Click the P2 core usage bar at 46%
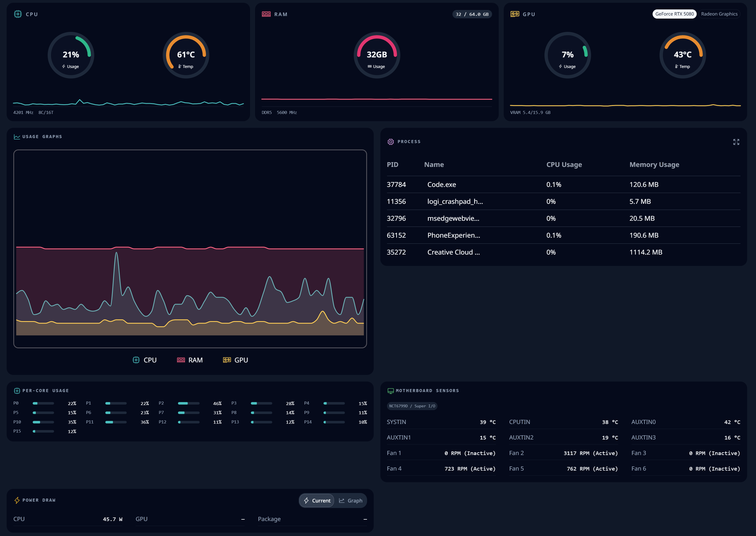Image resolution: width=756 pixels, height=536 pixels. coord(189,403)
